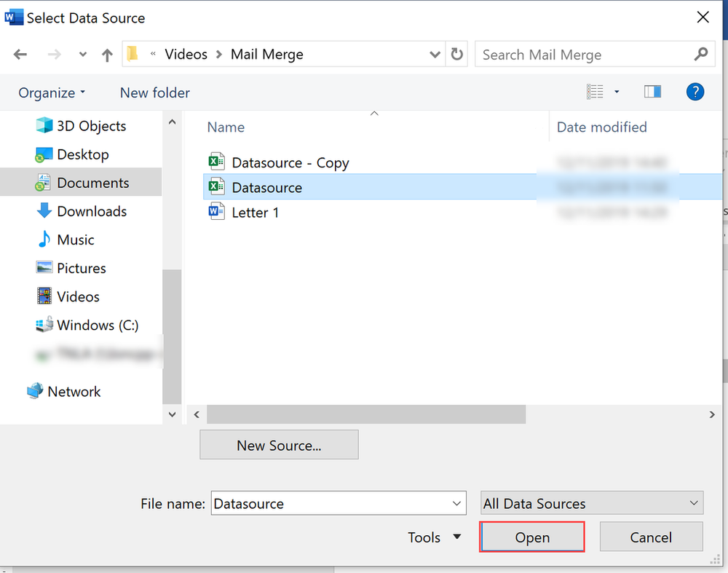The height and width of the screenshot is (573, 728).
Task: Expand the File name combo box arrow
Action: click(x=457, y=503)
